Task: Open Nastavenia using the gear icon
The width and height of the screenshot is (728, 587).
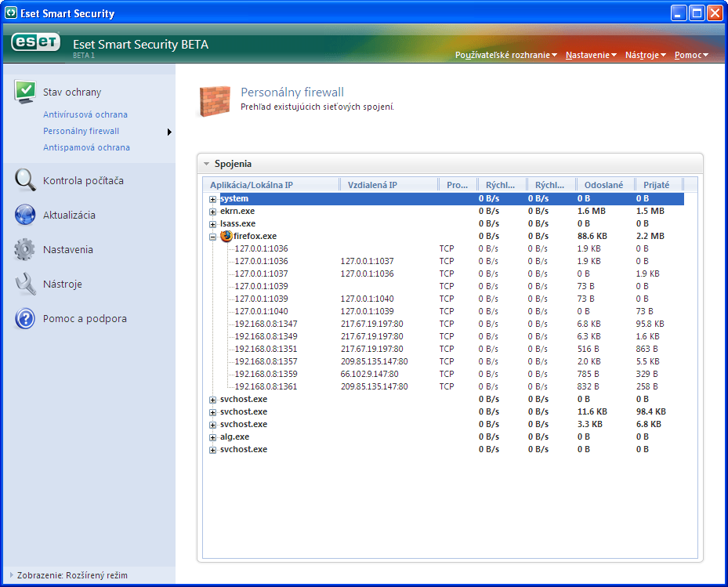Action: click(x=24, y=249)
